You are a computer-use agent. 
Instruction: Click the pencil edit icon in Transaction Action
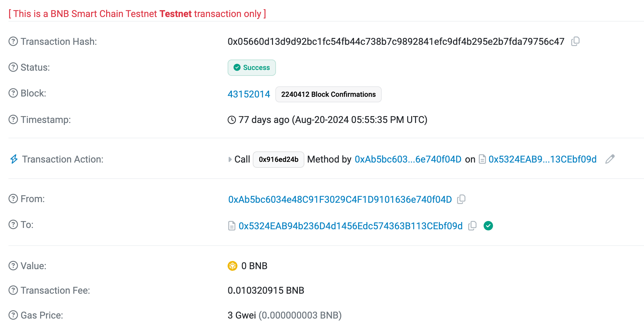point(610,159)
